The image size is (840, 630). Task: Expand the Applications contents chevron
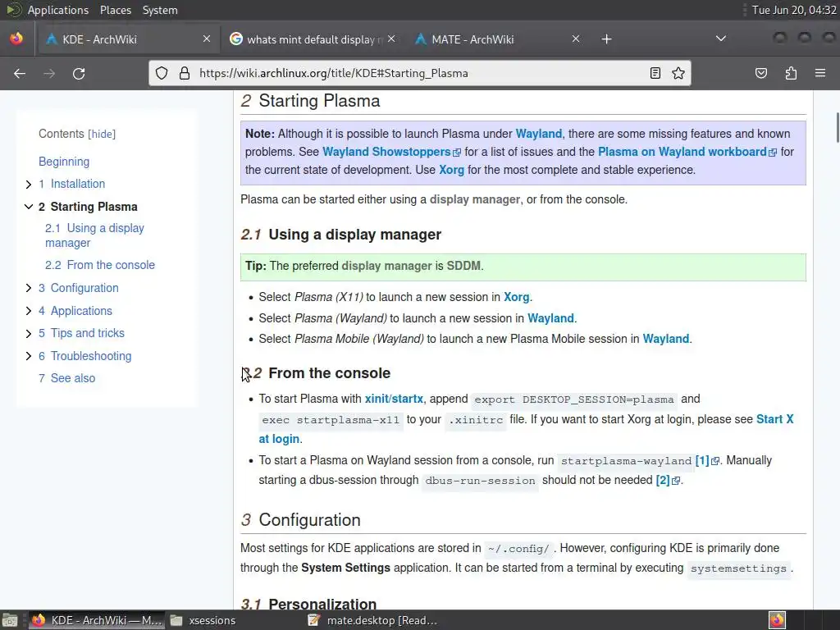[29, 311]
